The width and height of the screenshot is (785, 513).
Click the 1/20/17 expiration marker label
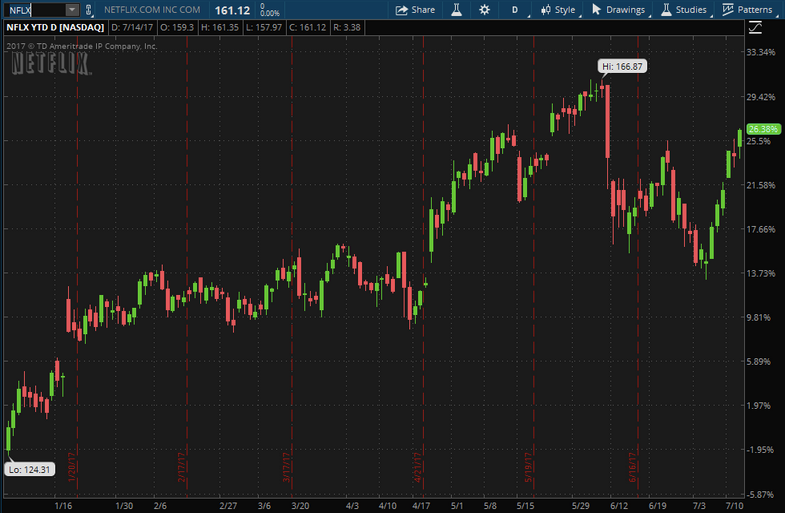72,467
